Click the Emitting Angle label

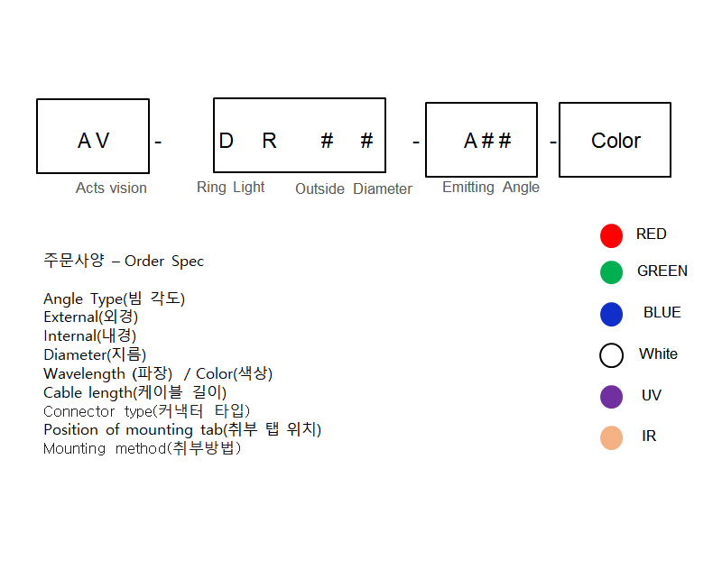pyautogui.click(x=490, y=188)
